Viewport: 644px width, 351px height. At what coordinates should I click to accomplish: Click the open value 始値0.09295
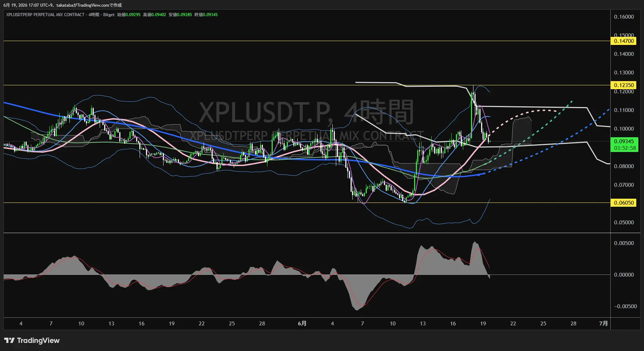(129, 15)
